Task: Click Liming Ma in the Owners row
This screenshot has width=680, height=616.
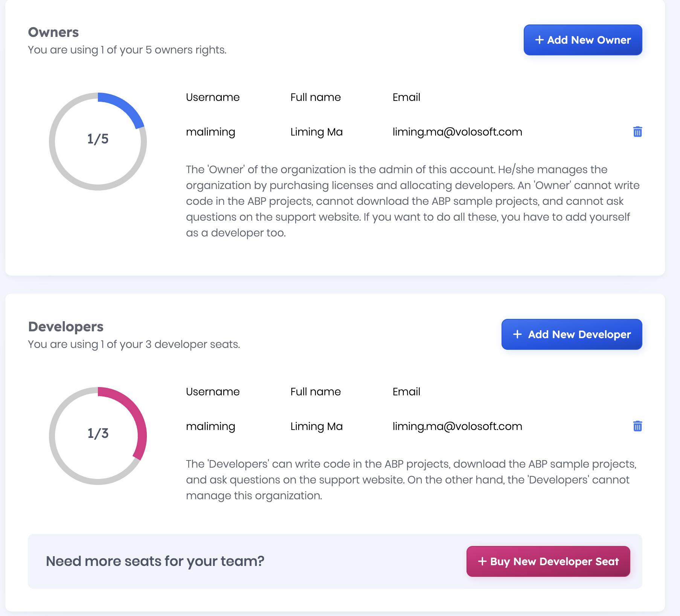Action: click(316, 132)
